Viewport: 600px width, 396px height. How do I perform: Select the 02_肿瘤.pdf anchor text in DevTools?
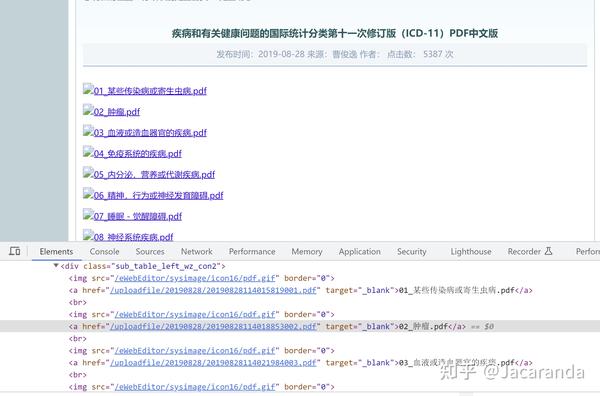coord(423,327)
